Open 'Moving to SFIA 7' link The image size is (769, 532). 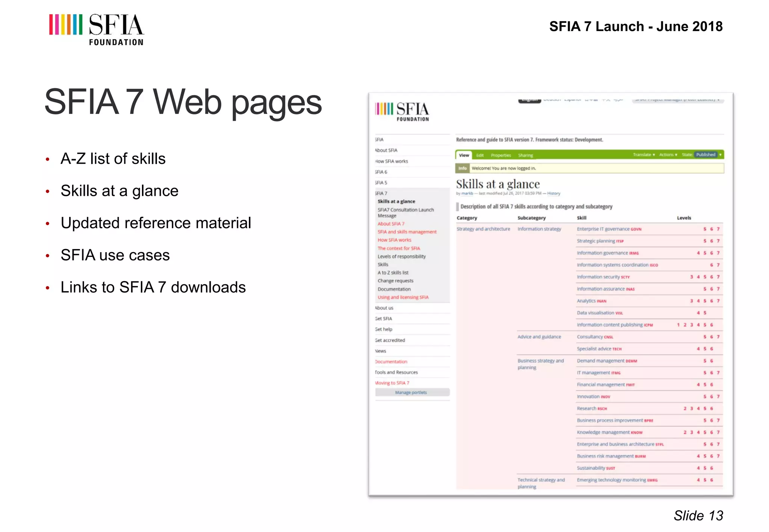[x=392, y=383]
